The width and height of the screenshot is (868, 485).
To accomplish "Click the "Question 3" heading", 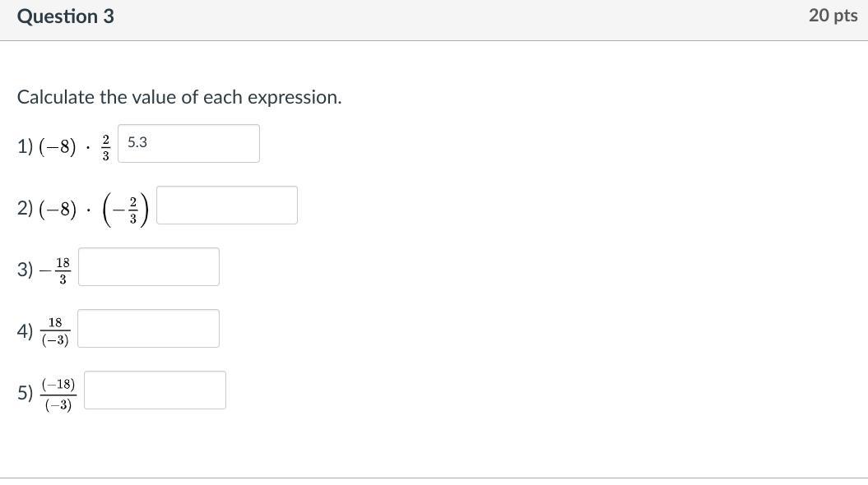I will [x=65, y=16].
